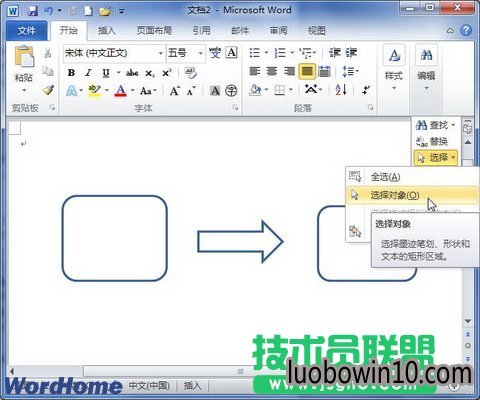Expand the Paste options arrow

24,90
